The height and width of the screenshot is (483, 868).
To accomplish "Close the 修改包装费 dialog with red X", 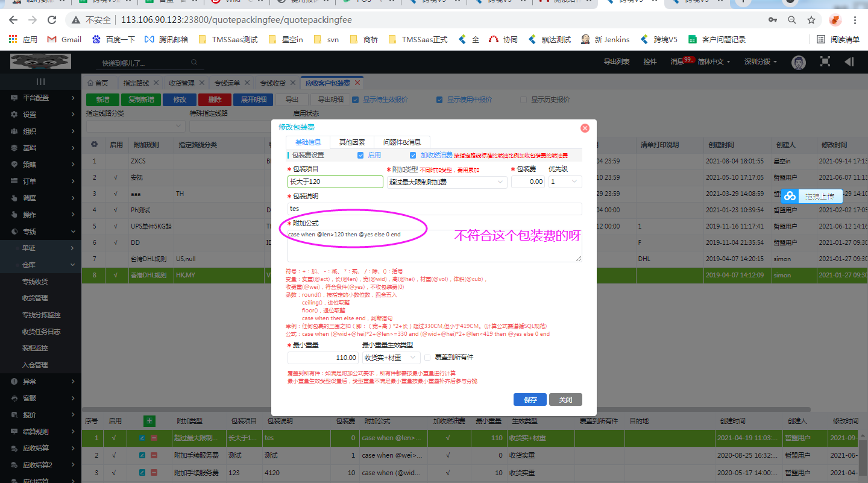I will pyautogui.click(x=584, y=128).
